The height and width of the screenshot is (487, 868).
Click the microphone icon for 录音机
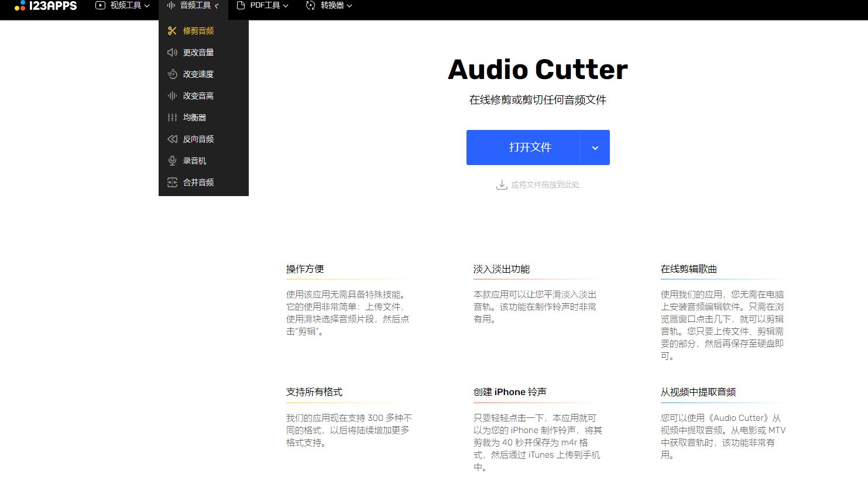(172, 161)
